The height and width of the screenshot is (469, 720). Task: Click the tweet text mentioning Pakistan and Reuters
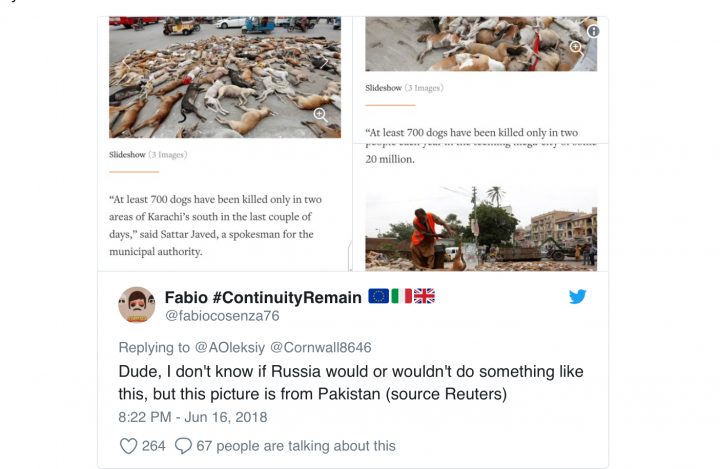[351, 383]
